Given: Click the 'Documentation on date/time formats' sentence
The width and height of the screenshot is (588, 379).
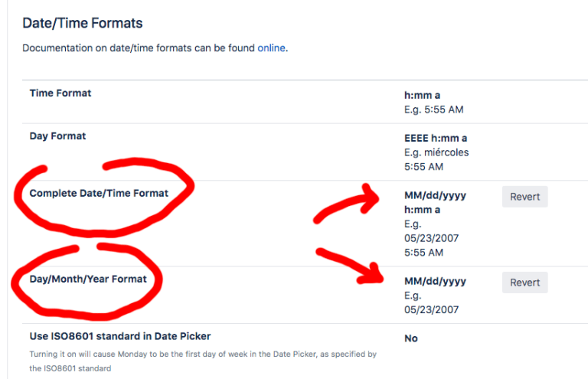Looking at the screenshot, I should [138, 48].
